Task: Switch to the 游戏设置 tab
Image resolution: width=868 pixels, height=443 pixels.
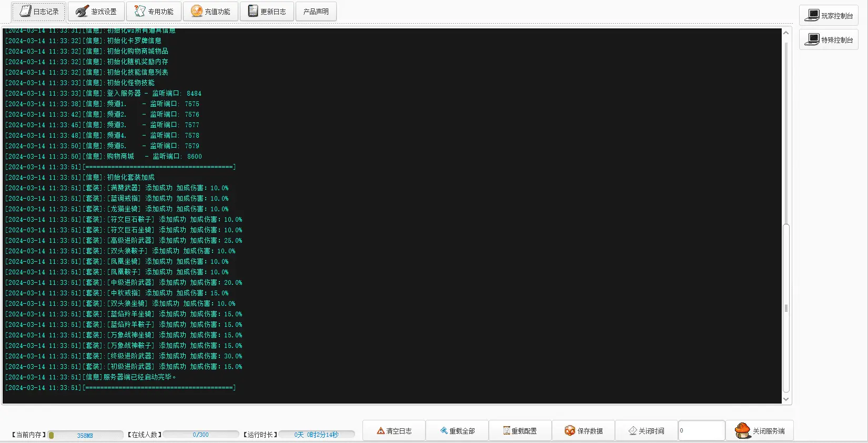Action: (x=96, y=12)
